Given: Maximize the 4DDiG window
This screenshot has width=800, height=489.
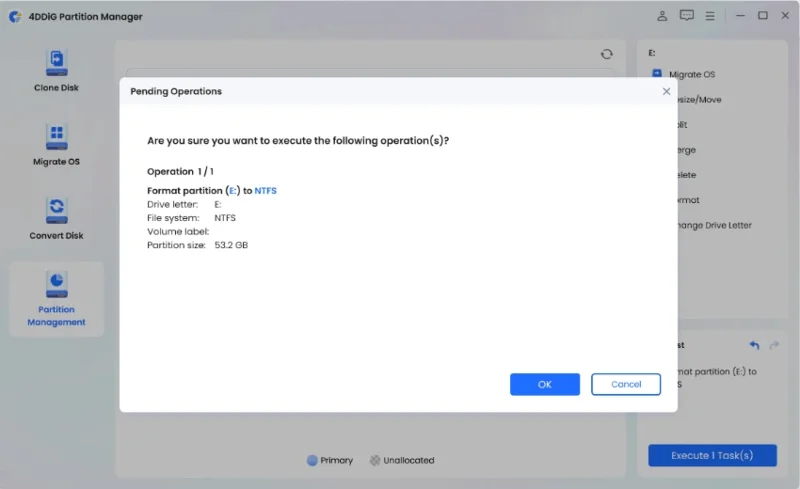Looking at the screenshot, I should tap(763, 16).
